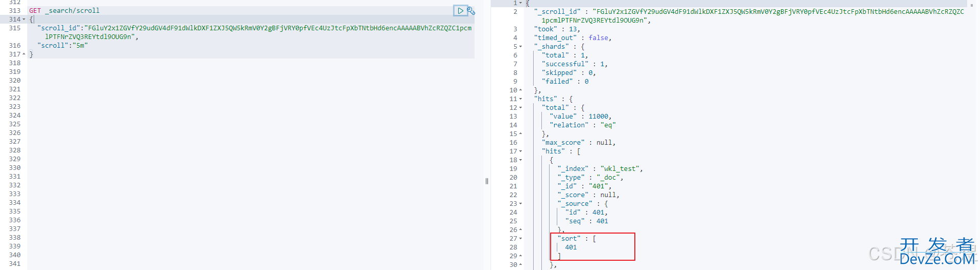The width and height of the screenshot is (980, 270).
Task: Collapse the "_shards" object in the response
Action: click(x=521, y=47)
